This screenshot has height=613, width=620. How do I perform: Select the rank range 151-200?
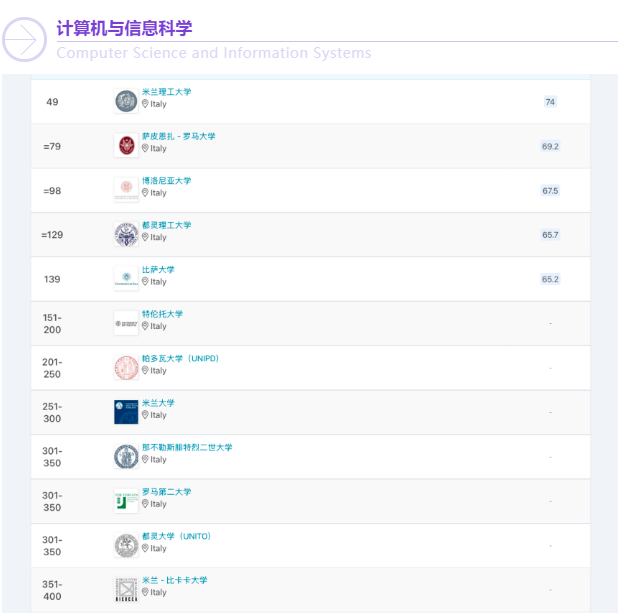point(52,324)
